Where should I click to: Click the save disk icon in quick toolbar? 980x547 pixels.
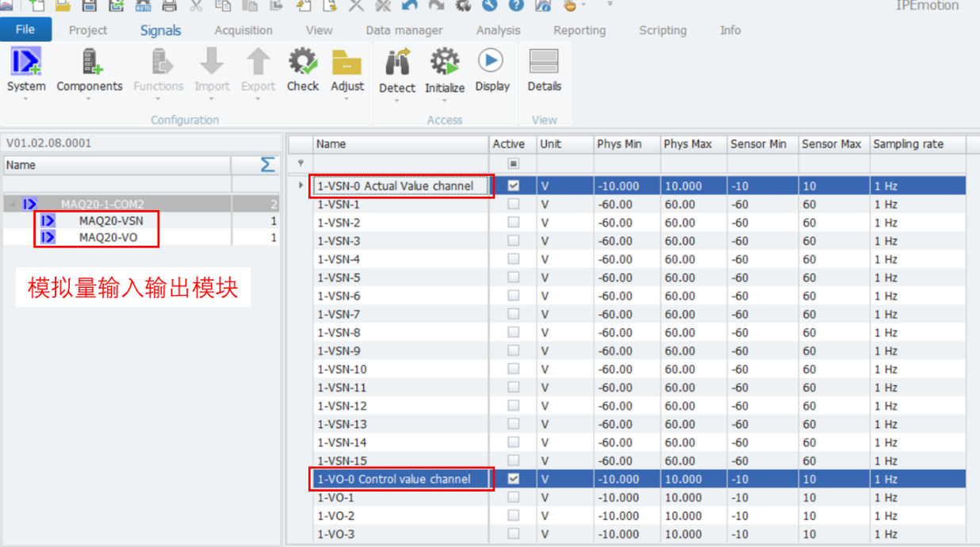pos(90,5)
